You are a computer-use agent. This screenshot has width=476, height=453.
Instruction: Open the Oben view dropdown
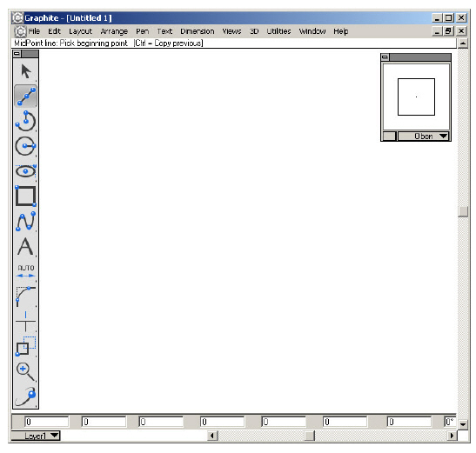coord(423,137)
